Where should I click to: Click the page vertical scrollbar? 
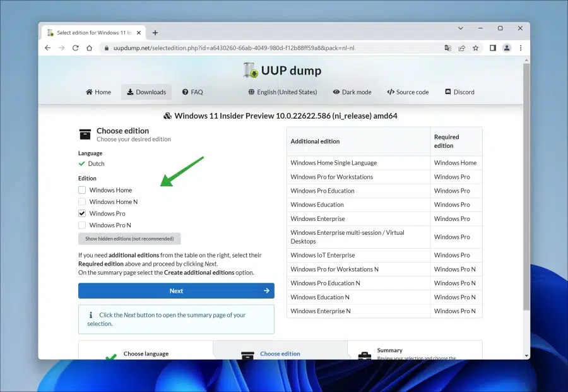click(x=526, y=187)
